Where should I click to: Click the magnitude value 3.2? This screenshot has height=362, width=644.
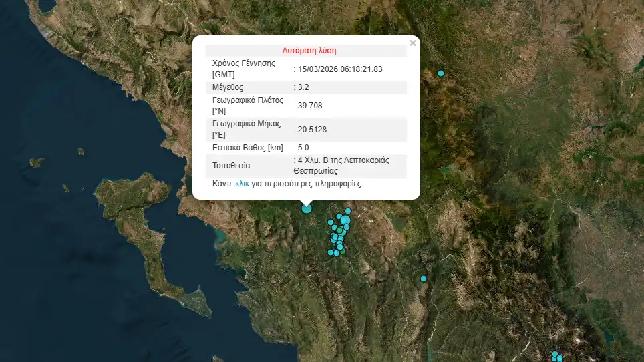click(x=303, y=87)
